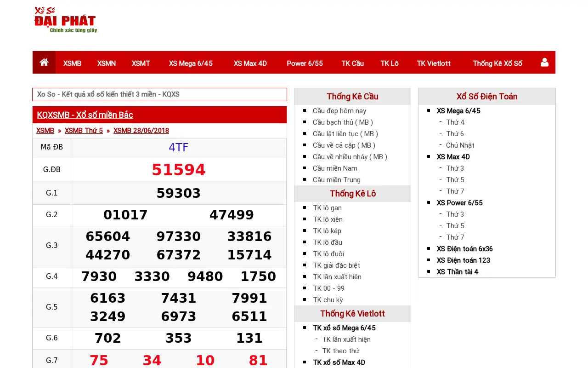Select TK lô gan statistics link
The width and height of the screenshot is (588, 368).
328,208
